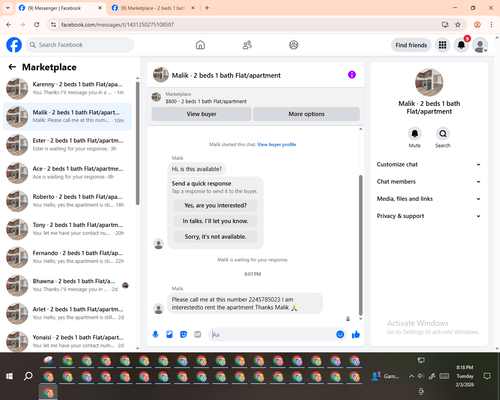Open Windows taskbar search

[x=28, y=376]
